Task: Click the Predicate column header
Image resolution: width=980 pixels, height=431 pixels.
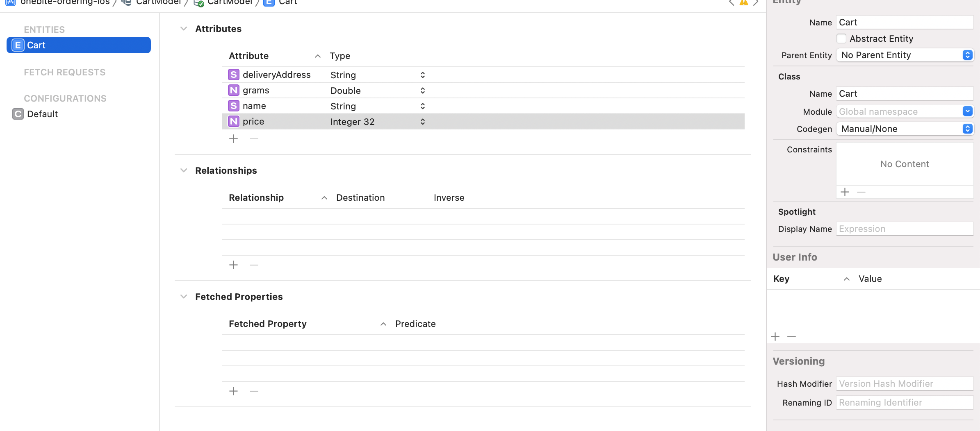Action: 415,324
